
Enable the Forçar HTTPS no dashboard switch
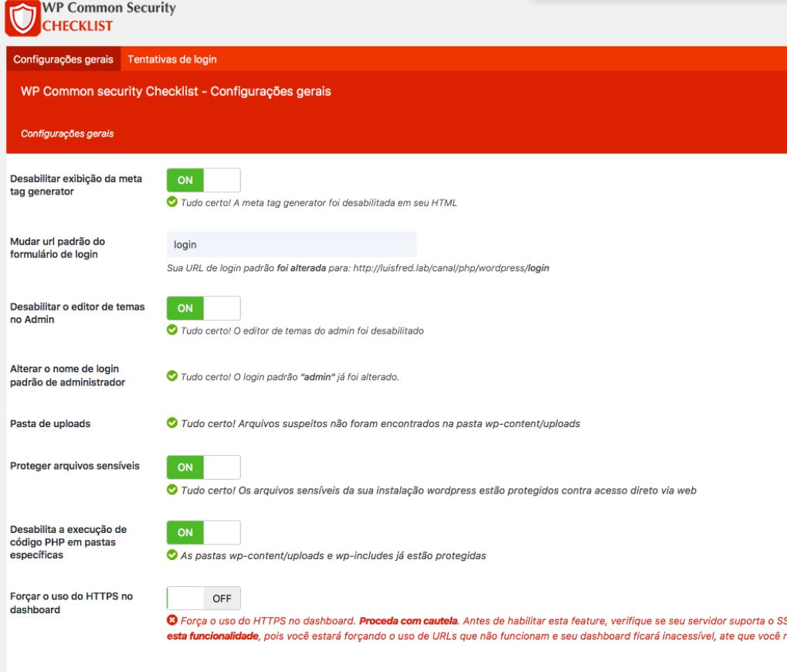click(x=204, y=598)
